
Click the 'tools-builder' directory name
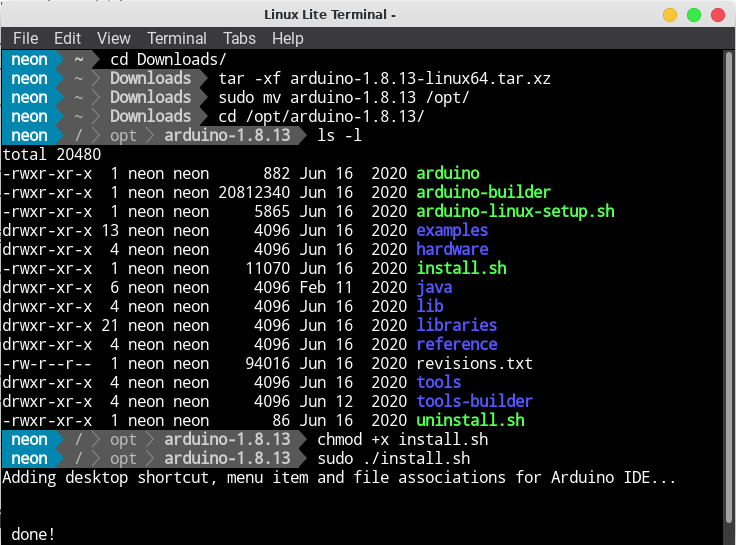475,401
